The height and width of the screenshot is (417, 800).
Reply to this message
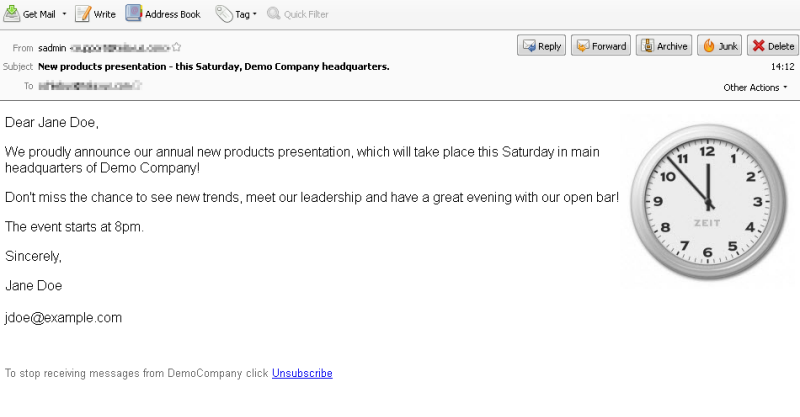[541, 46]
